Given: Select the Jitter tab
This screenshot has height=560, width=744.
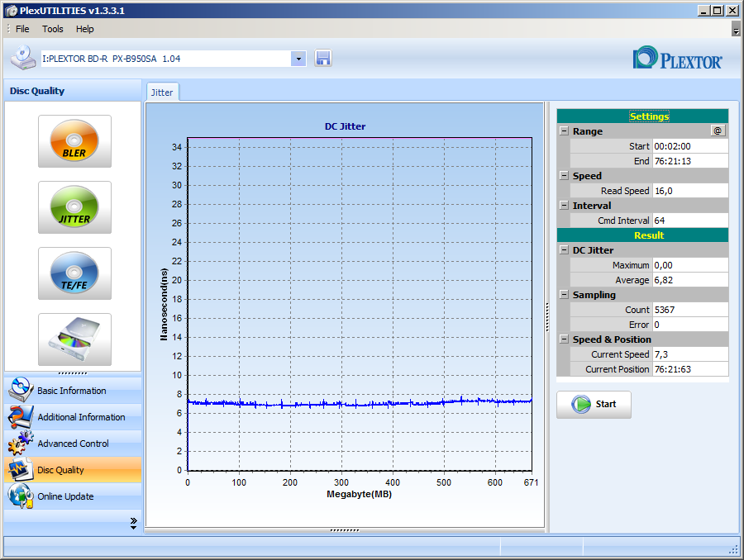Looking at the screenshot, I should click(162, 93).
